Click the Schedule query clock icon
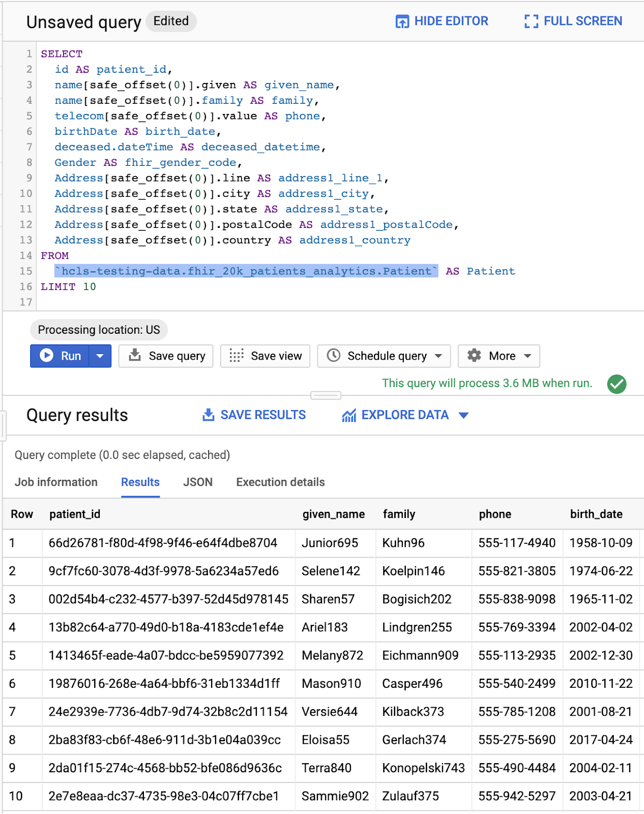 (334, 355)
